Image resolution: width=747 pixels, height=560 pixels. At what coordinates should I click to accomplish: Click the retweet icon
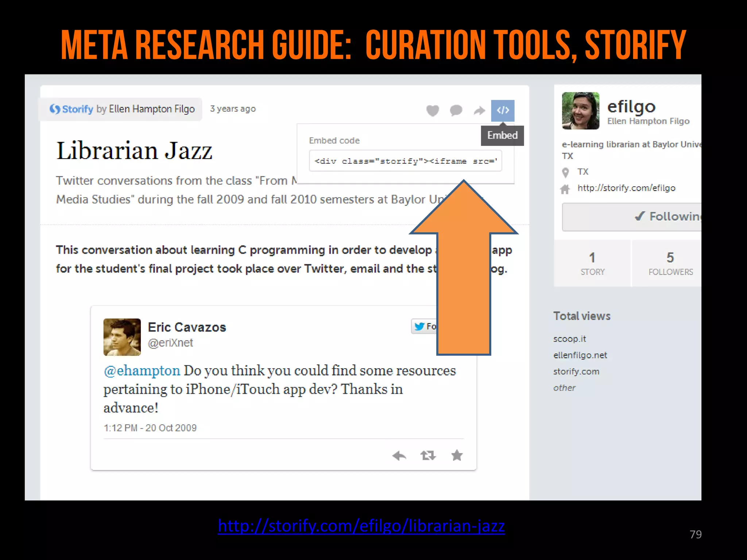(428, 455)
